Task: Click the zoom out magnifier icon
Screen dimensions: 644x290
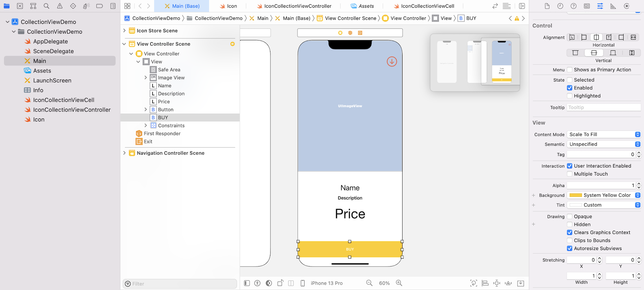Action: [x=369, y=283]
